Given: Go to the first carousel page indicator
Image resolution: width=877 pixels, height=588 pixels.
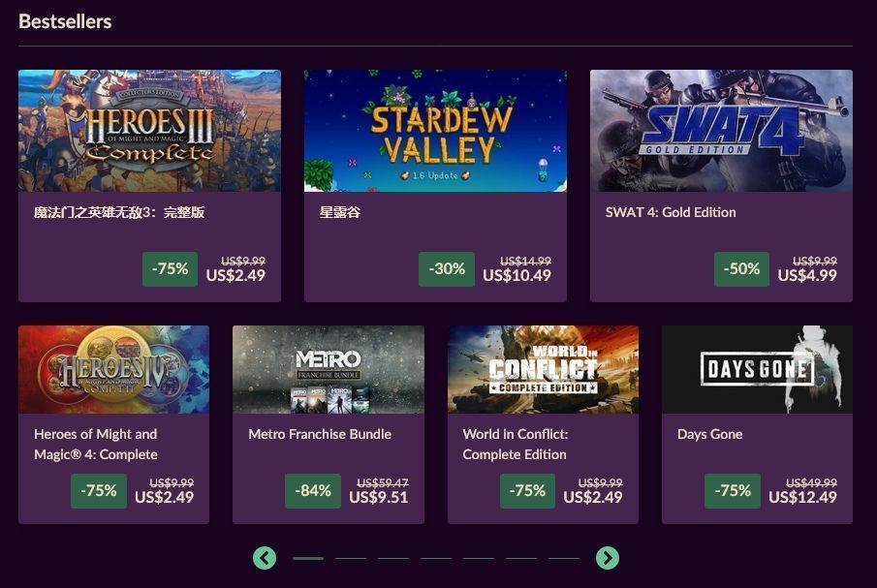Looking at the screenshot, I should (x=308, y=558).
